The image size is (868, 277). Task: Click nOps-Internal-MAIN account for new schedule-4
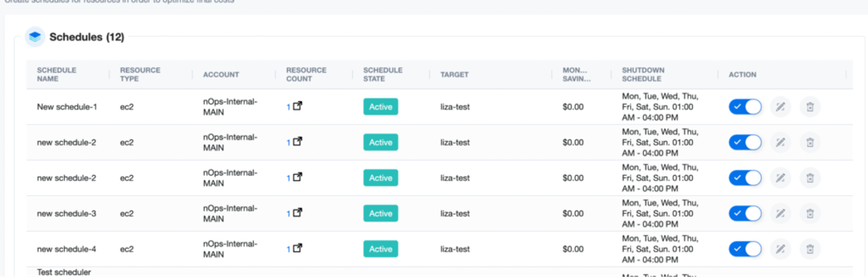(231, 249)
